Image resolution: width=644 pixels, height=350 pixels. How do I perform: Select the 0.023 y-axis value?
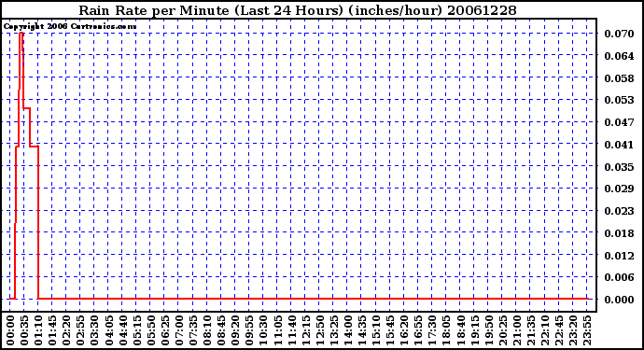(619, 211)
